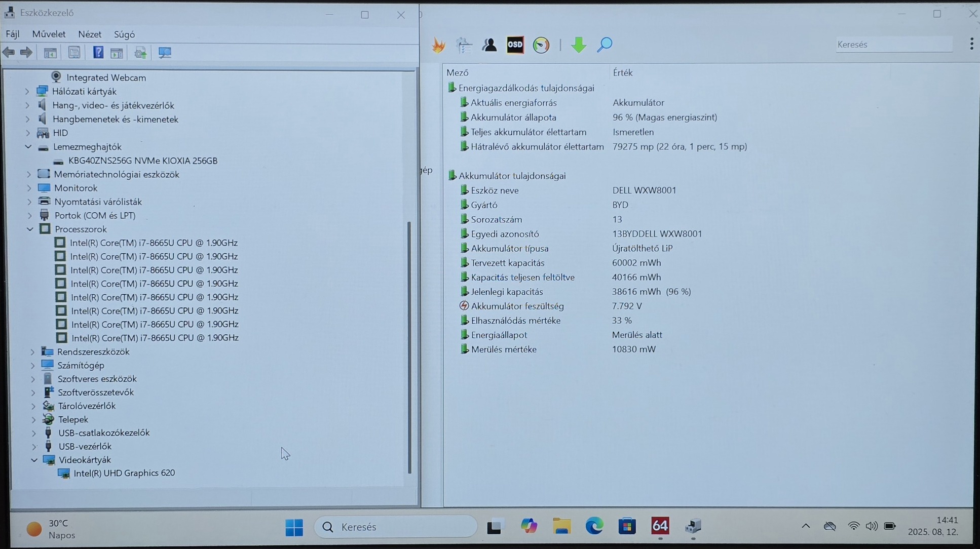Click the user profile silhouette toolbar icon

[489, 45]
